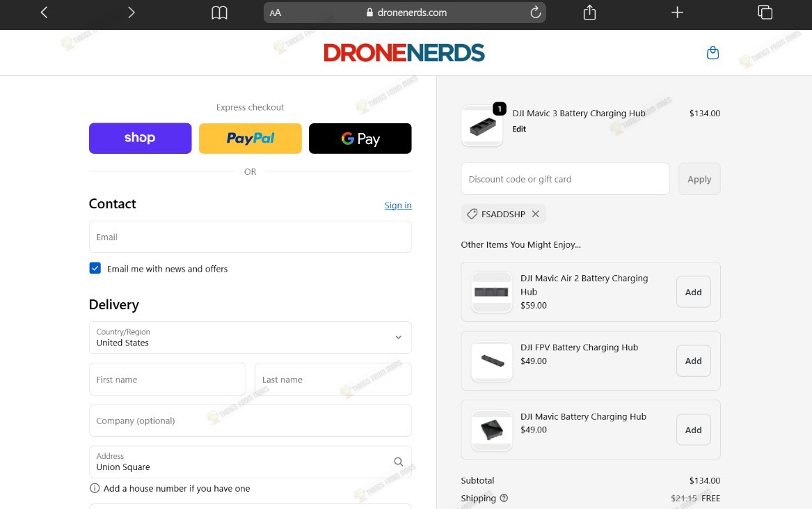Screen dimensions: 812x509
Task: Click the house number info icon
Action: tap(95, 488)
